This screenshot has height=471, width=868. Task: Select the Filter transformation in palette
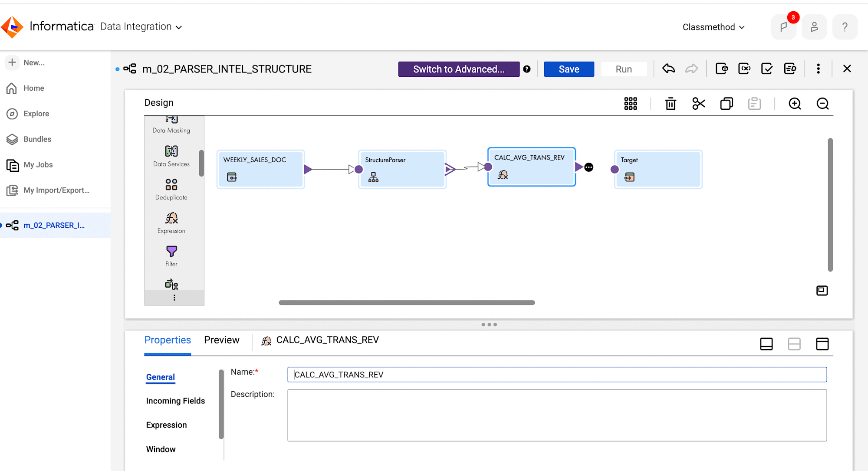coord(171,256)
